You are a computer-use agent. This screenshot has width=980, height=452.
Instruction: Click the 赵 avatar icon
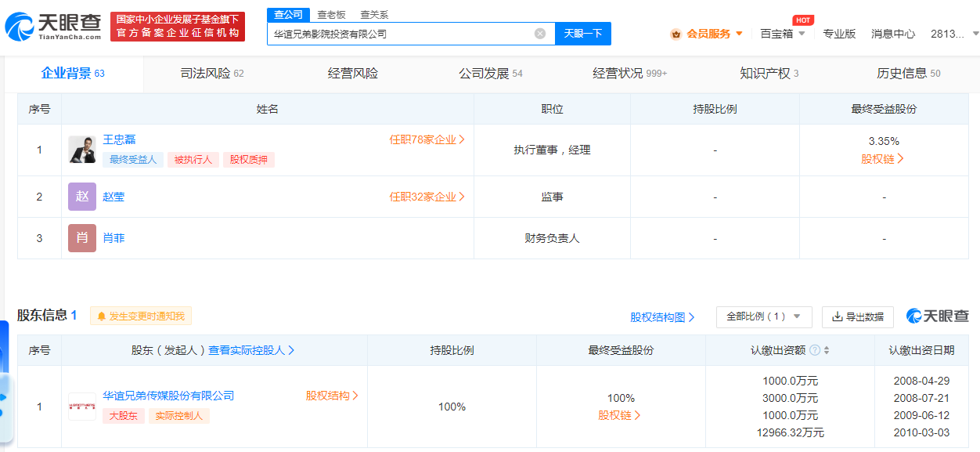(82, 197)
